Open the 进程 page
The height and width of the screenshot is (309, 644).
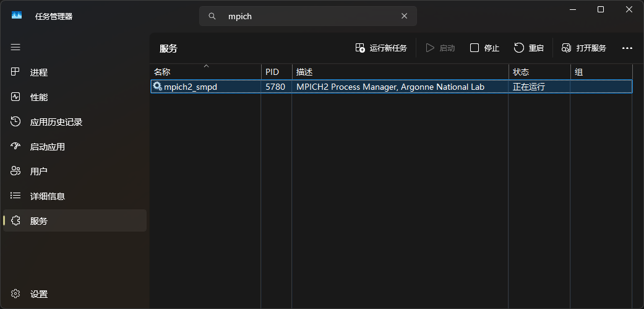[x=75, y=72]
